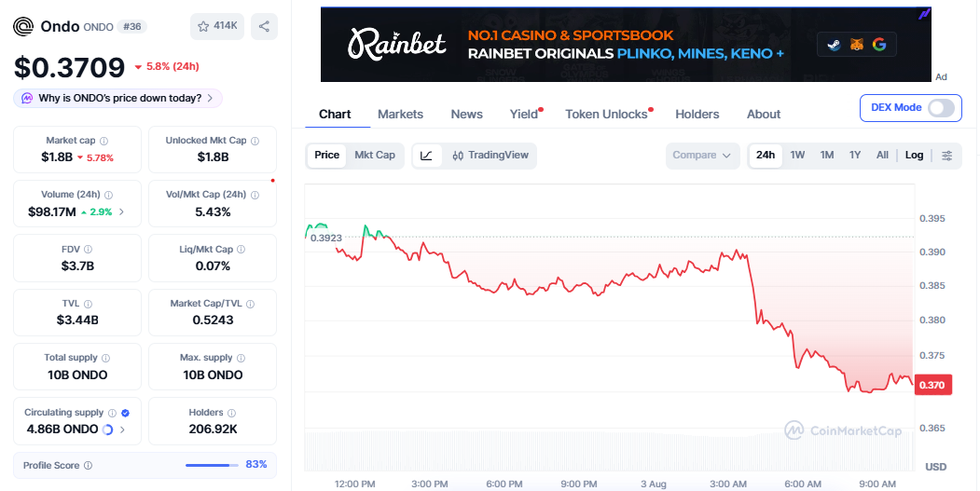Open TVL info icon

pos(88,304)
